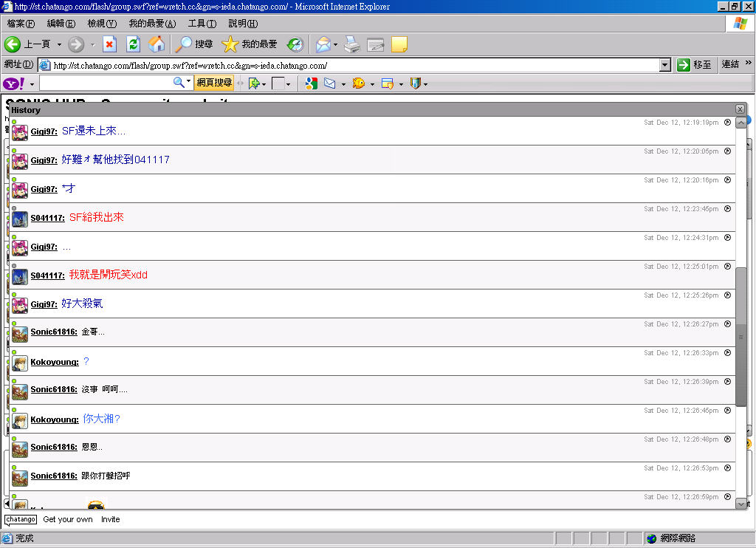Open Yahoo search box dropdown arrow

click(x=188, y=83)
